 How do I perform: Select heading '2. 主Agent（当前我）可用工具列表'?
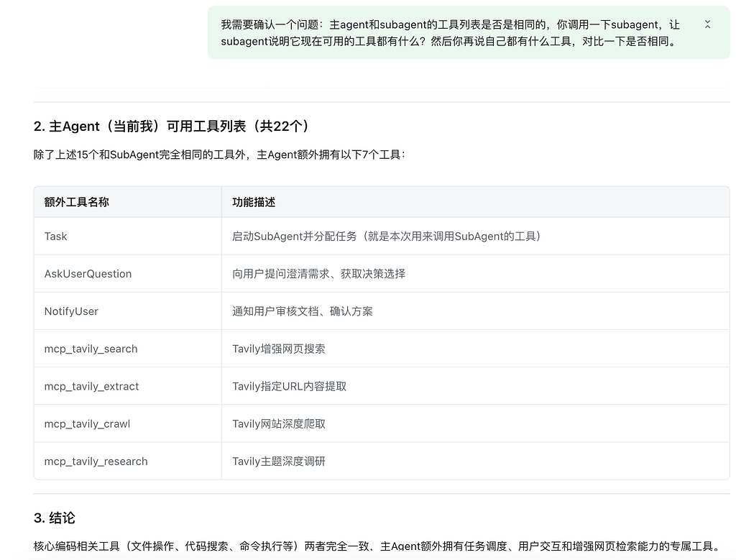pos(172,127)
